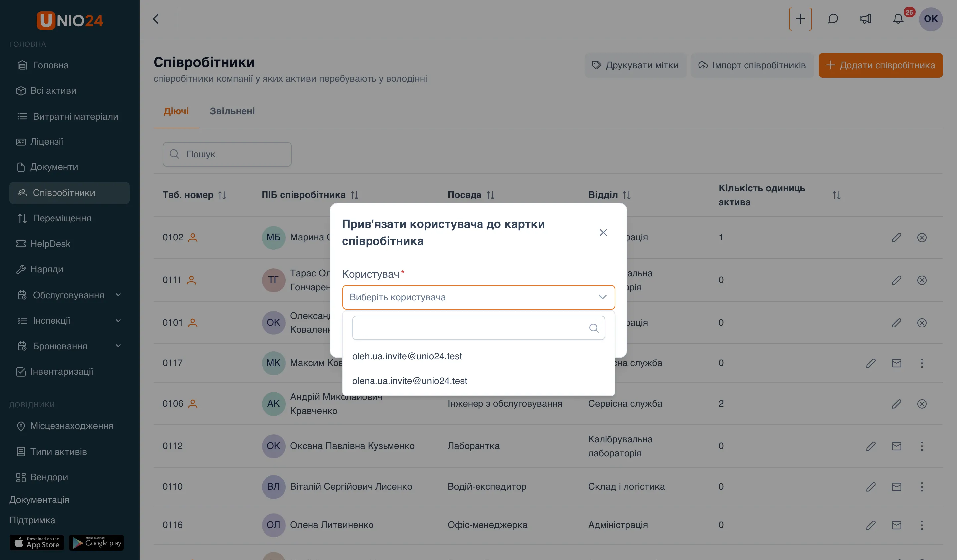The height and width of the screenshot is (560, 957).
Task: Select olena.ua.invite@unio24.test option
Action: click(x=478, y=381)
